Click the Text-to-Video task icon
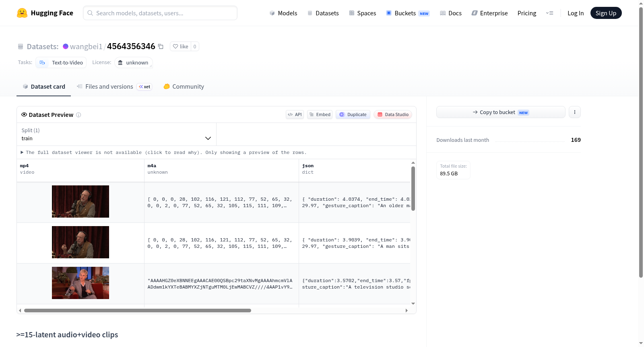 (42, 62)
